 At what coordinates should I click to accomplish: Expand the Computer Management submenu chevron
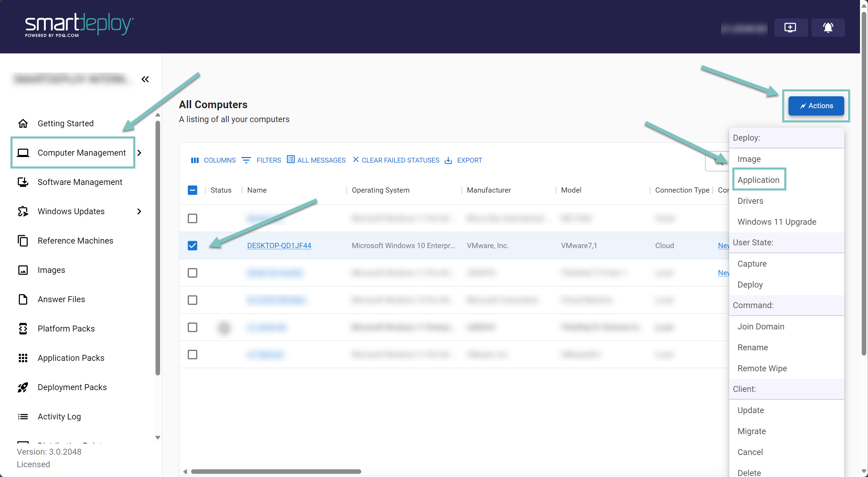(139, 153)
